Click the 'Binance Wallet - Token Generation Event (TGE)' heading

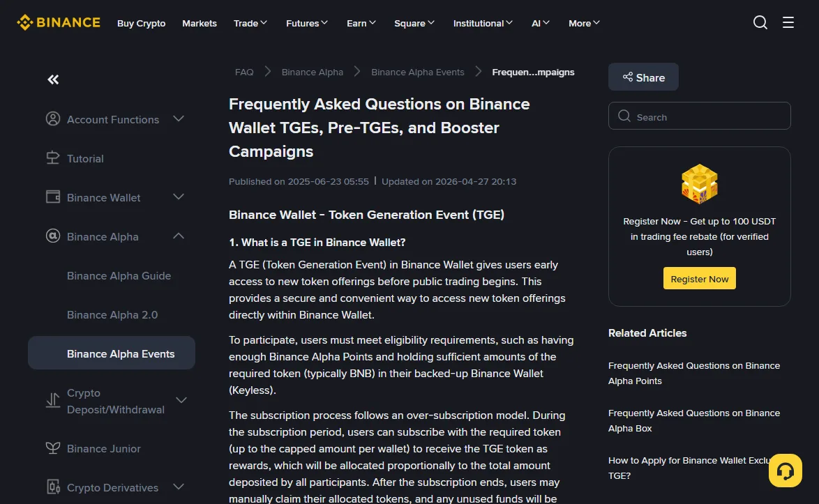click(367, 215)
